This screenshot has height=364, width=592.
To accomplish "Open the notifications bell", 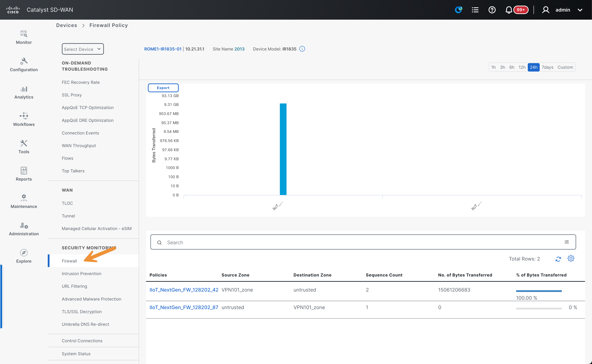I will click(509, 10).
